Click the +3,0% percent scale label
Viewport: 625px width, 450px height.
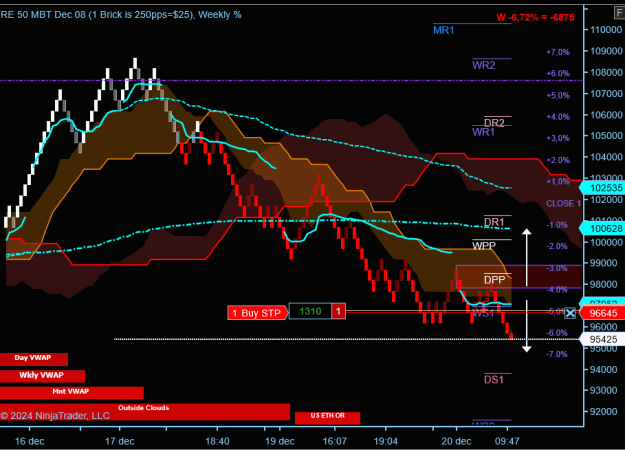coord(558,138)
